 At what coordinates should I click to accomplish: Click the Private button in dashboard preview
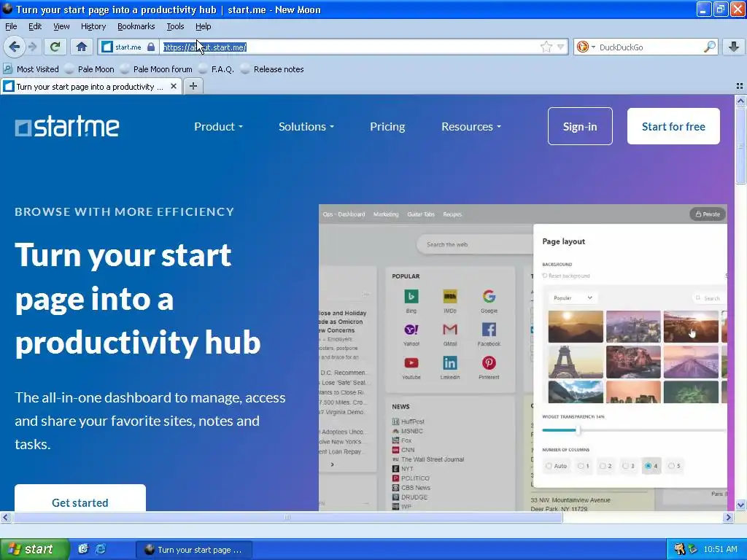pyautogui.click(x=708, y=214)
